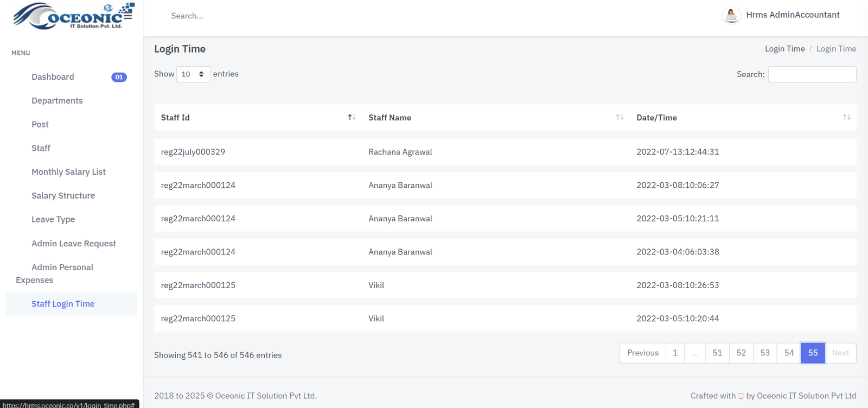The height and width of the screenshot is (408, 868).
Task: Select page 52 in pagination
Action: pos(741,353)
